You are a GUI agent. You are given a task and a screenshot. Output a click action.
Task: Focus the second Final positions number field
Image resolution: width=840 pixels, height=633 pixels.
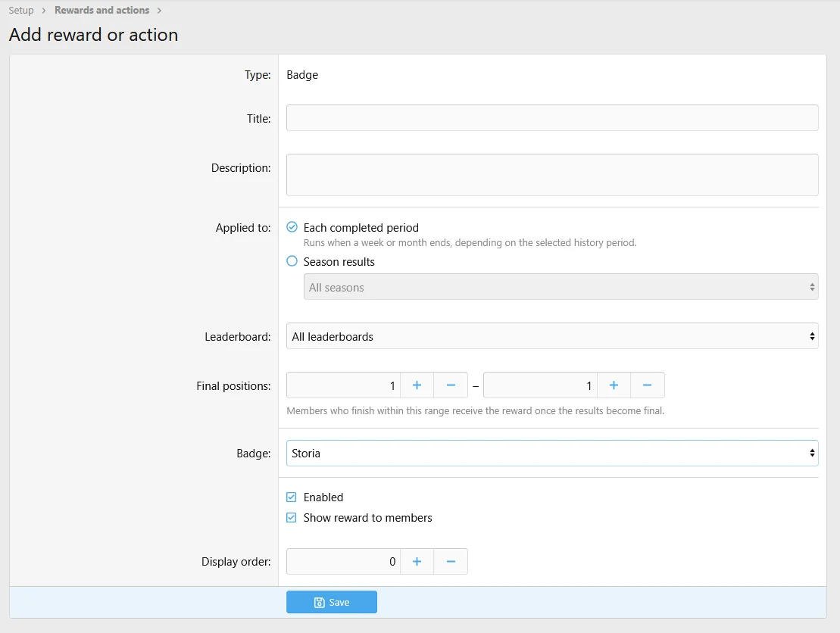click(x=540, y=385)
